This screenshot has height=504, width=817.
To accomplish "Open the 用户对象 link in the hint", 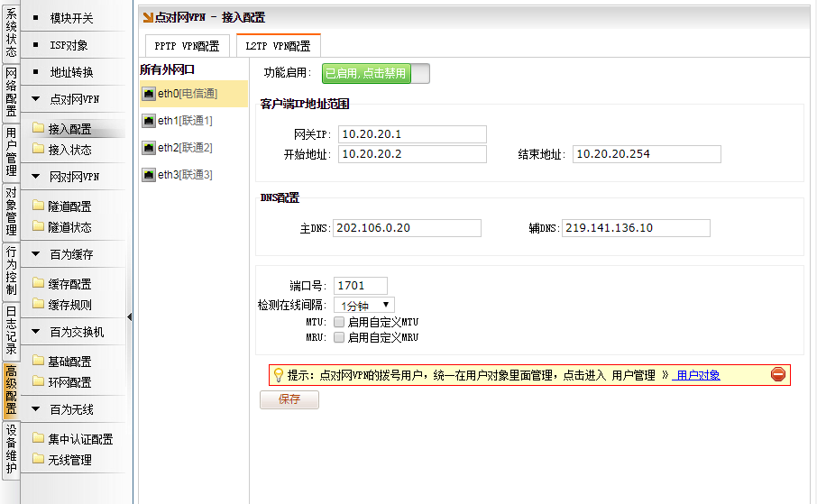I will [697, 375].
